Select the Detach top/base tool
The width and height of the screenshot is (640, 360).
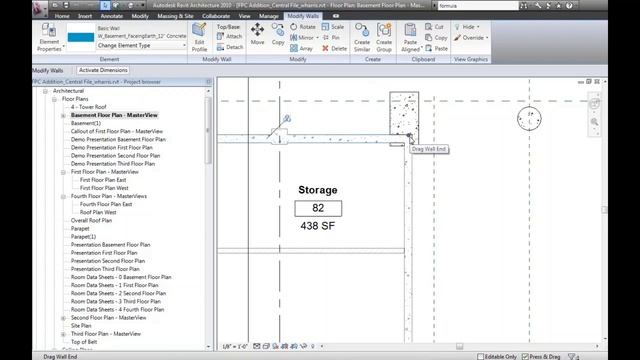coord(230,47)
